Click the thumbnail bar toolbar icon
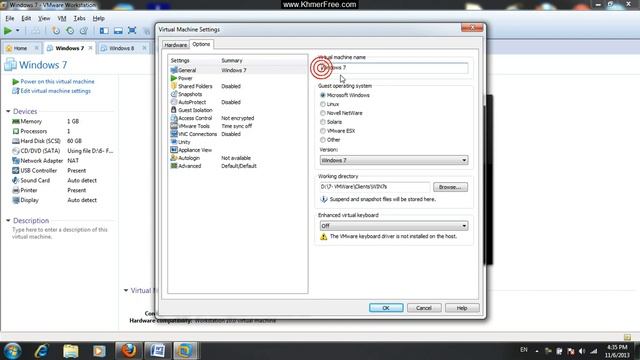Image resolution: width=640 pixels, height=360 pixels. [x=118, y=31]
